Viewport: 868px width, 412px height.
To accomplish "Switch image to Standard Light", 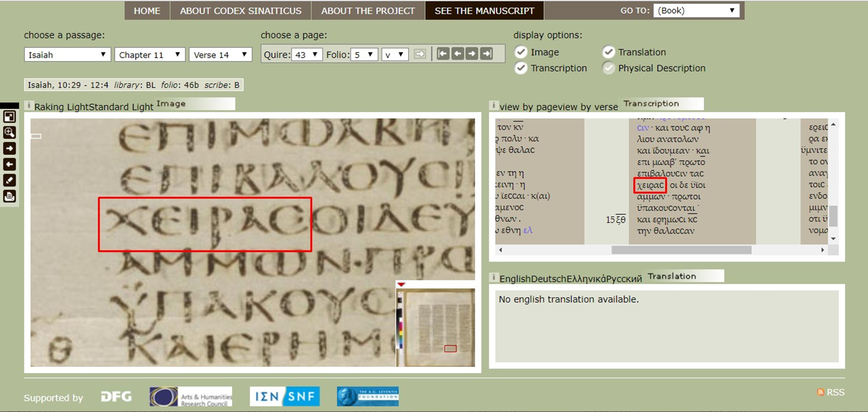I will click(120, 107).
